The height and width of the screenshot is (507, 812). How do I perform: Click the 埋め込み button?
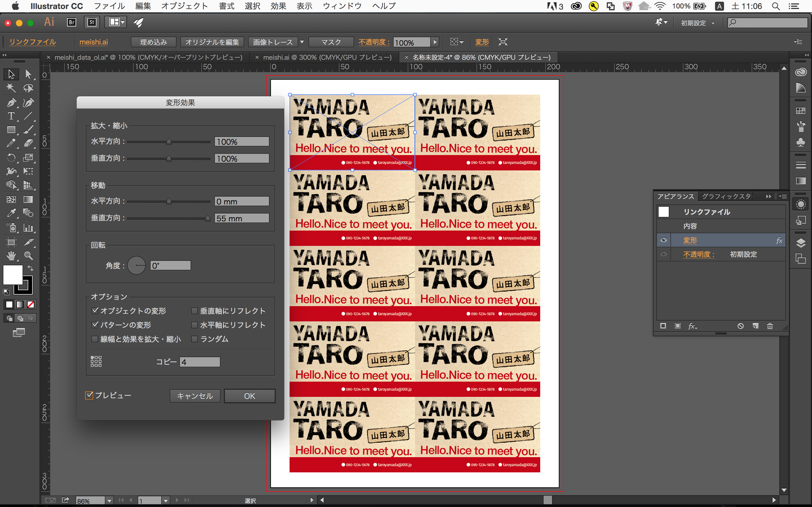[x=153, y=42]
